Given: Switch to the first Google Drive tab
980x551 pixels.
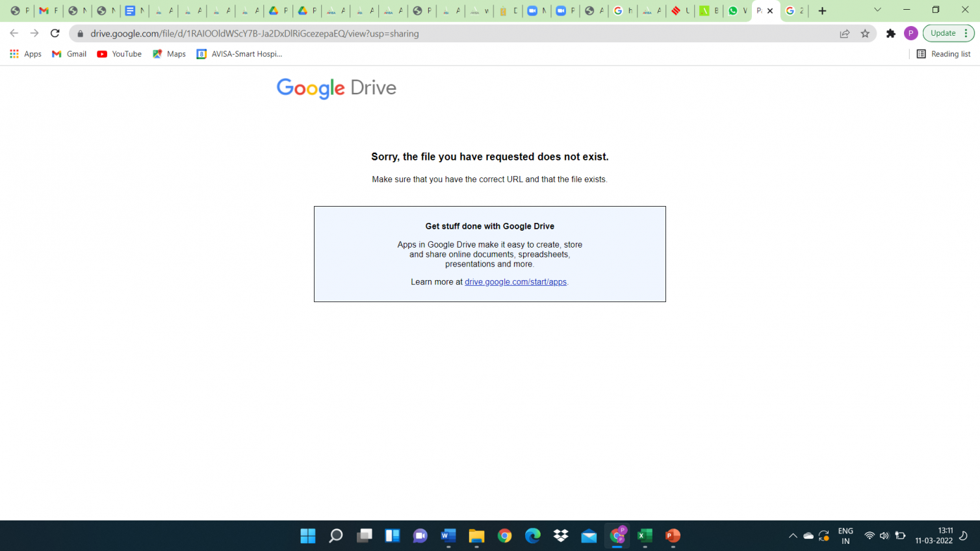Looking at the screenshot, I should tap(278, 10).
